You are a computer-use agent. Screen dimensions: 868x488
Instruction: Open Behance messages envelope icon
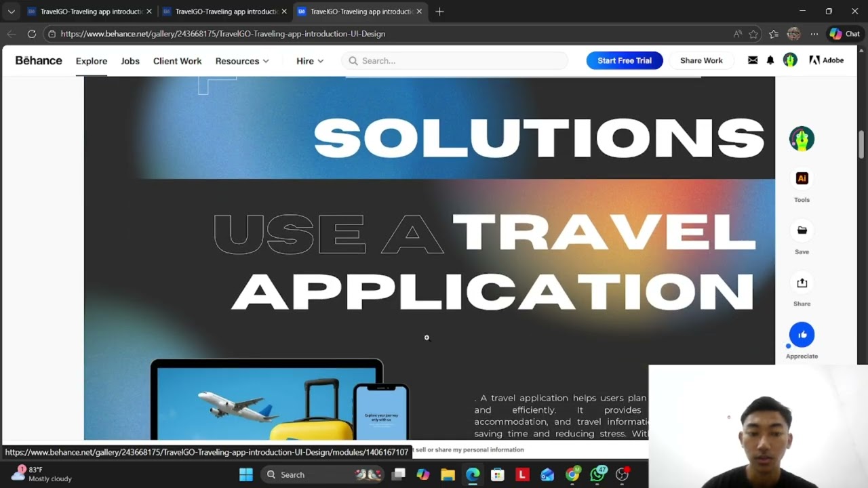tap(753, 60)
